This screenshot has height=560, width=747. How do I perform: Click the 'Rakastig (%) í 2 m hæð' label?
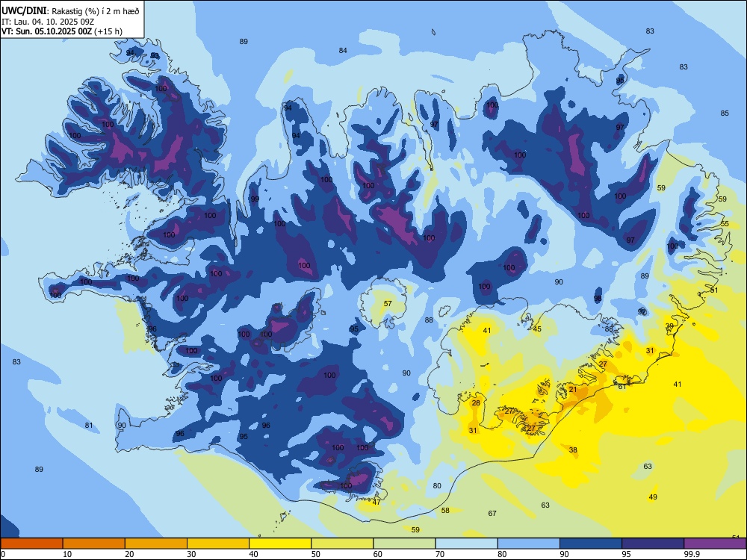point(96,11)
